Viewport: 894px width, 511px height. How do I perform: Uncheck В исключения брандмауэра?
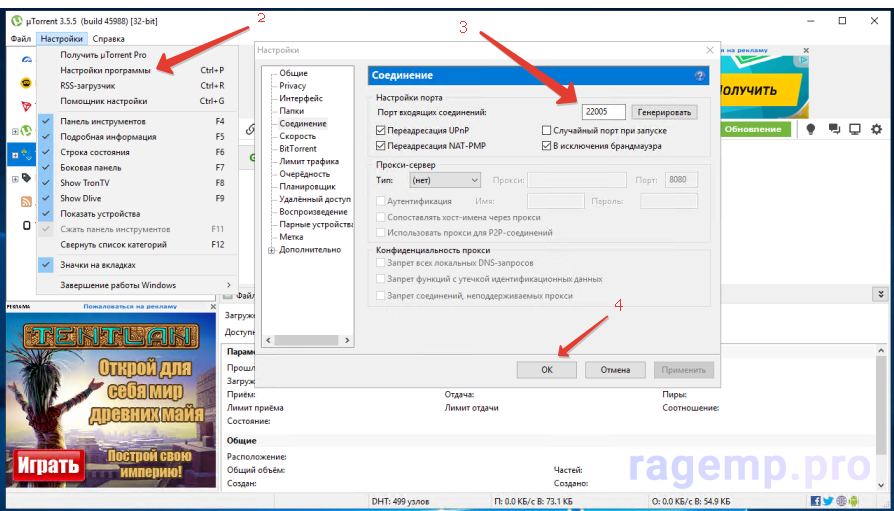[x=546, y=146]
